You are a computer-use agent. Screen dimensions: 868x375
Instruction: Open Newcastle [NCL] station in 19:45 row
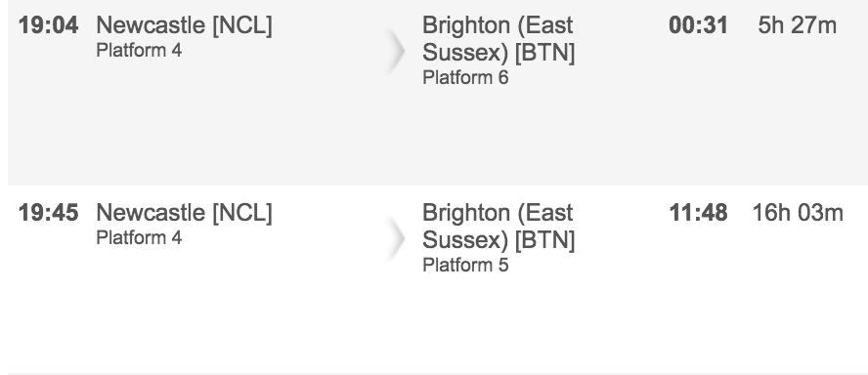[x=185, y=214]
